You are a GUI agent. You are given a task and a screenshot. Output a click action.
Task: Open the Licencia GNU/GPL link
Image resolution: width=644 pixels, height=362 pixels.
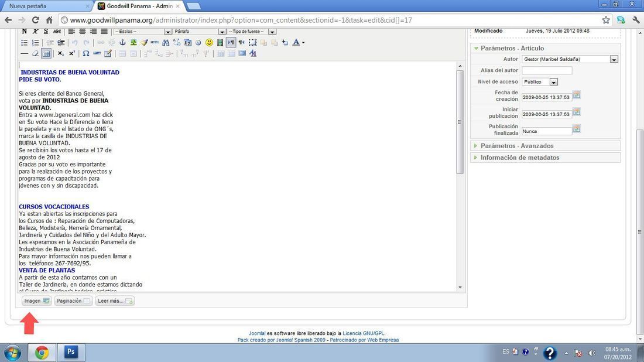(364, 334)
